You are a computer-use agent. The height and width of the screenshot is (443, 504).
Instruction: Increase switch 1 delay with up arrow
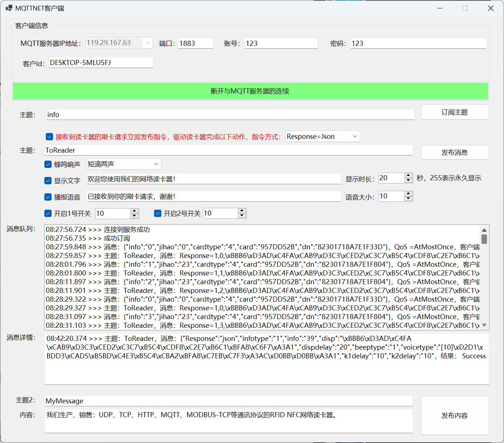[134, 211]
